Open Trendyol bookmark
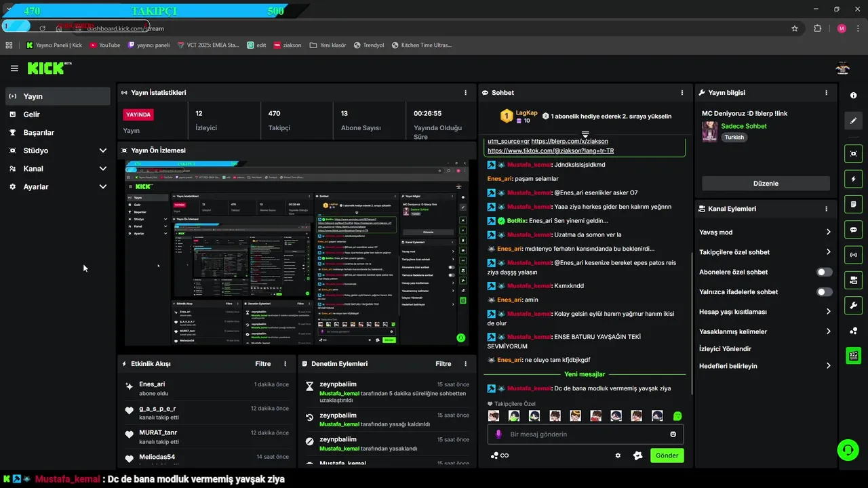 [368, 45]
